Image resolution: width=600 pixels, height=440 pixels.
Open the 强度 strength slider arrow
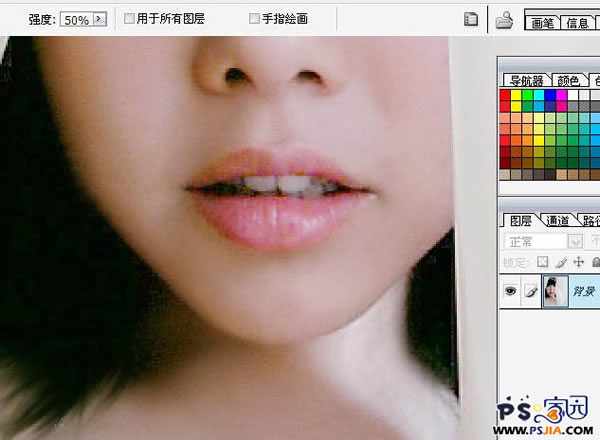[x=100, y=19]
